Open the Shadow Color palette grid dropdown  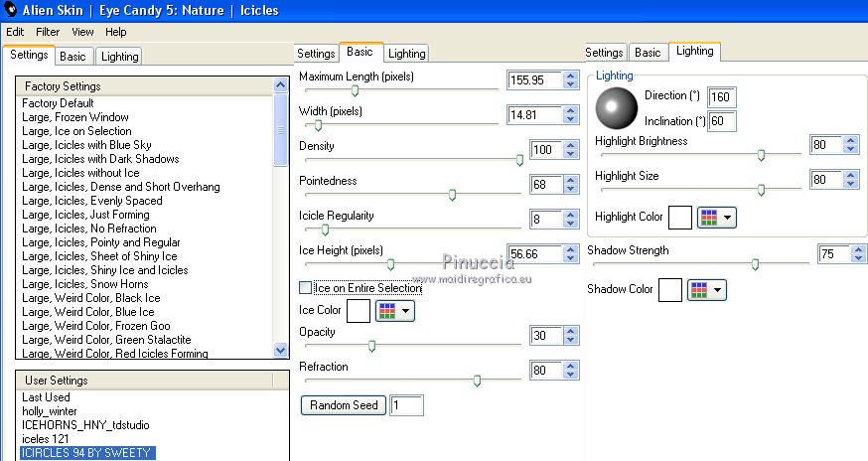point(707,290)
